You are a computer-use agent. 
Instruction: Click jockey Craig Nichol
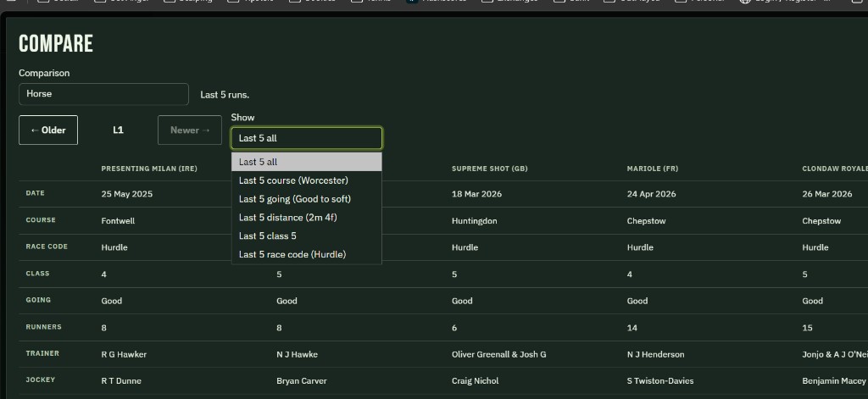[475, 380]
